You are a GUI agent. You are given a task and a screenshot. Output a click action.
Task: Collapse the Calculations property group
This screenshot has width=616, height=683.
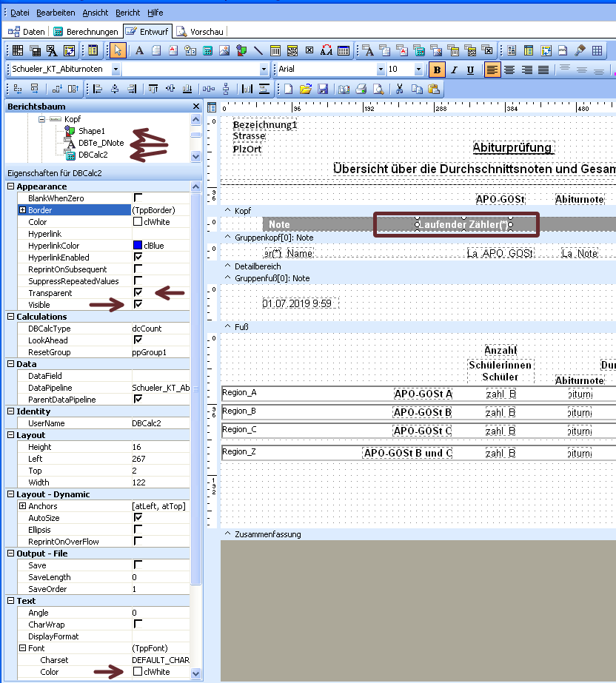11,316
